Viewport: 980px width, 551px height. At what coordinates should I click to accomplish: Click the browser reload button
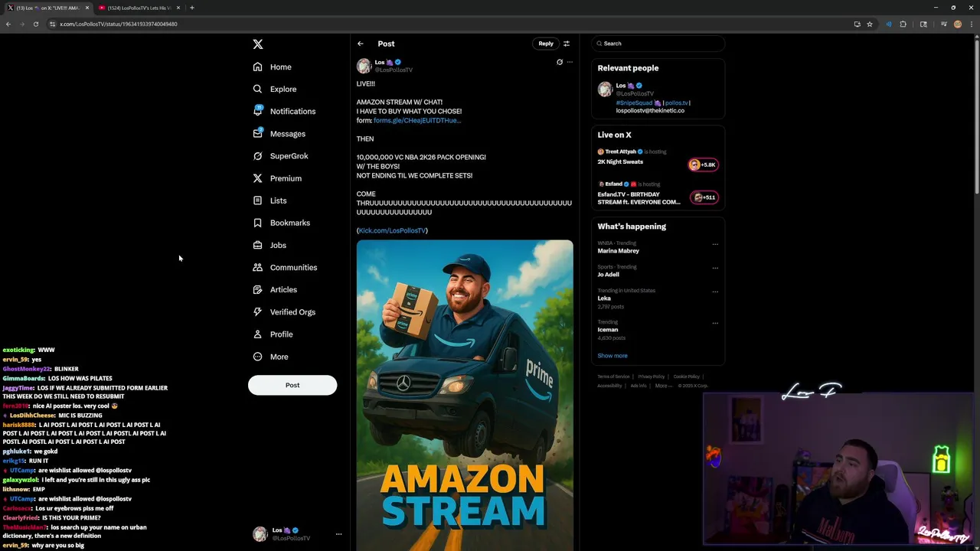[x=35, y=24]
